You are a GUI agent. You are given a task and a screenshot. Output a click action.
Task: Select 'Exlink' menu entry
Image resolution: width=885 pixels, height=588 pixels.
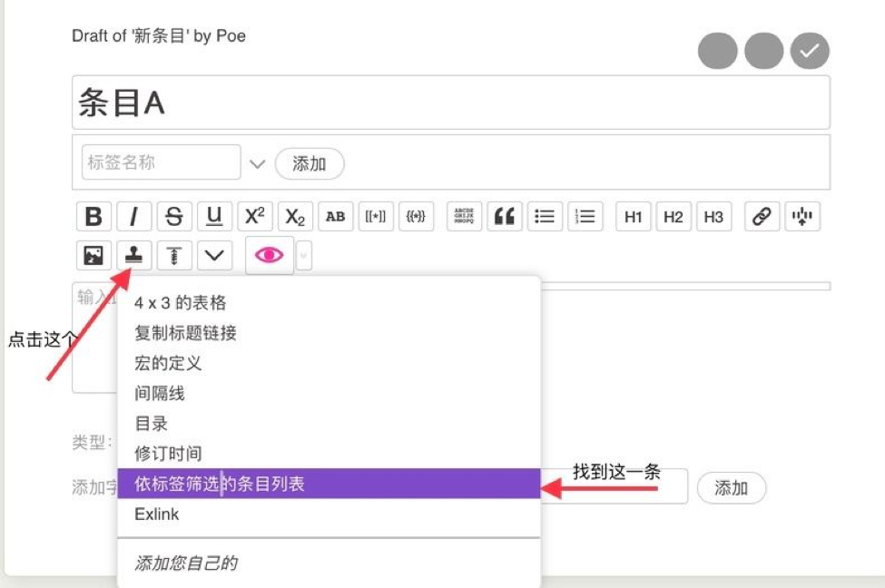tap(329, 514)
